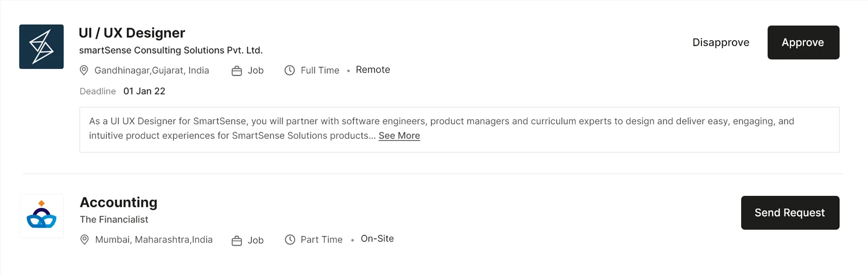Click the 01 Jan 22 deadline date
This screenshot has width=868, height=275.
click(144, 91)
